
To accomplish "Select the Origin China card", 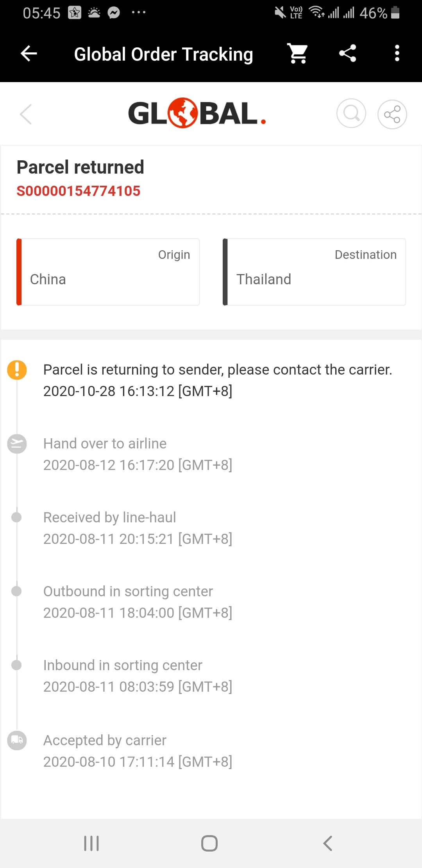I will (108, 272).
